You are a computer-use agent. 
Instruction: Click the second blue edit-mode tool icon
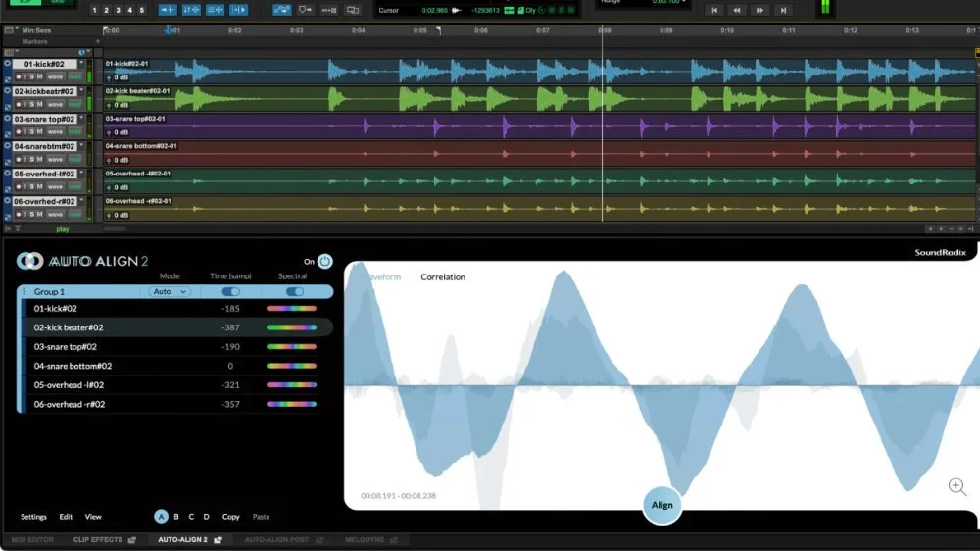pos(191,10)
